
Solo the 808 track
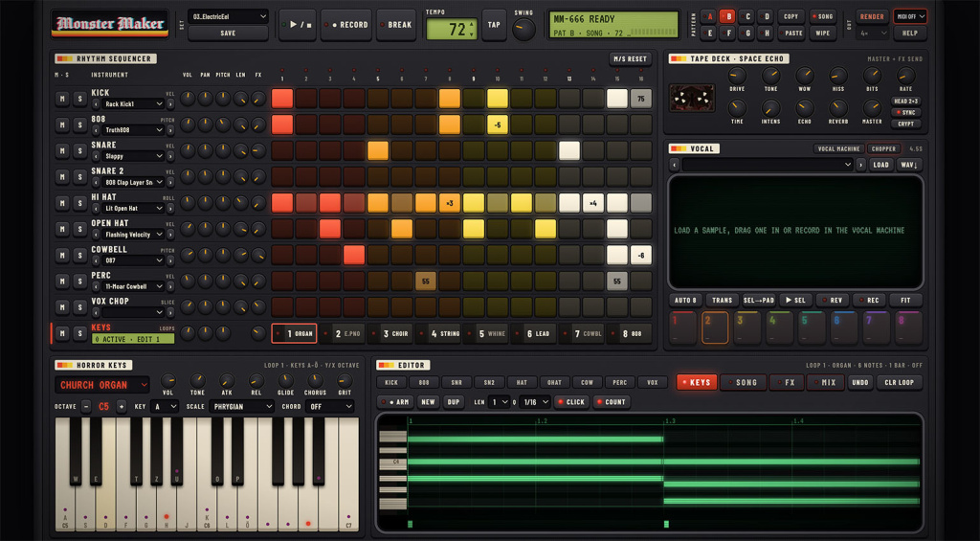[79, 125]
